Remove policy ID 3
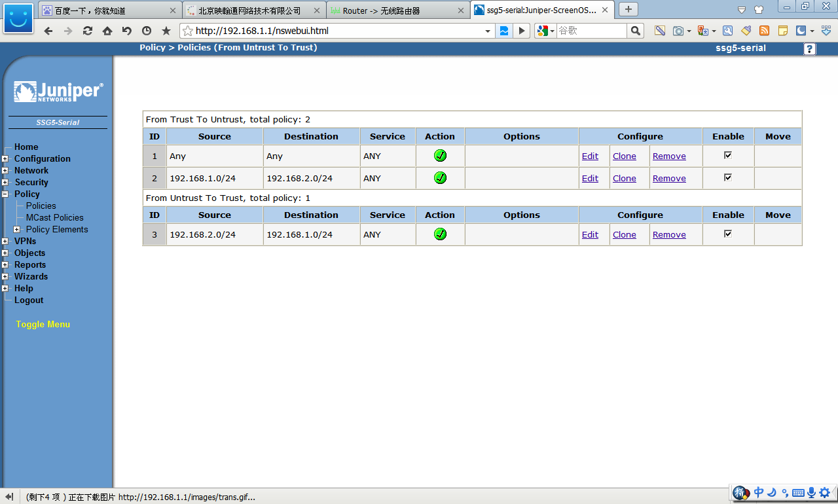838x504 pixels. pyautogui.click(x=669, y=234)
